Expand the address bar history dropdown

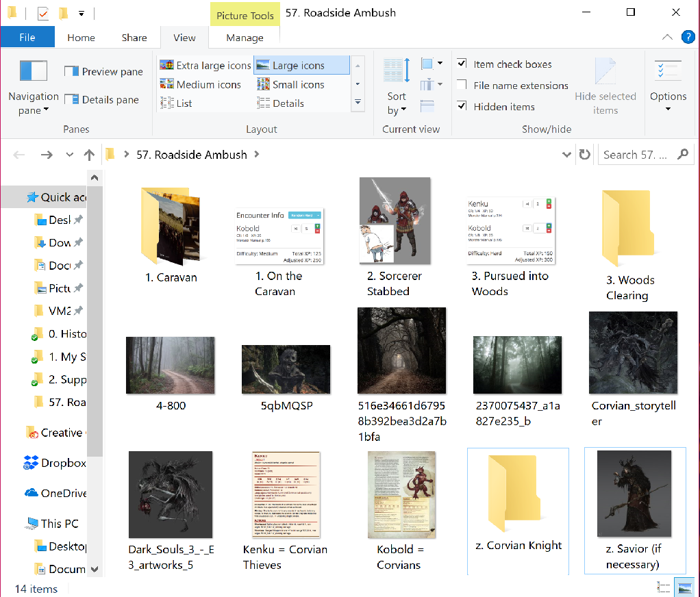pos(566,155)
